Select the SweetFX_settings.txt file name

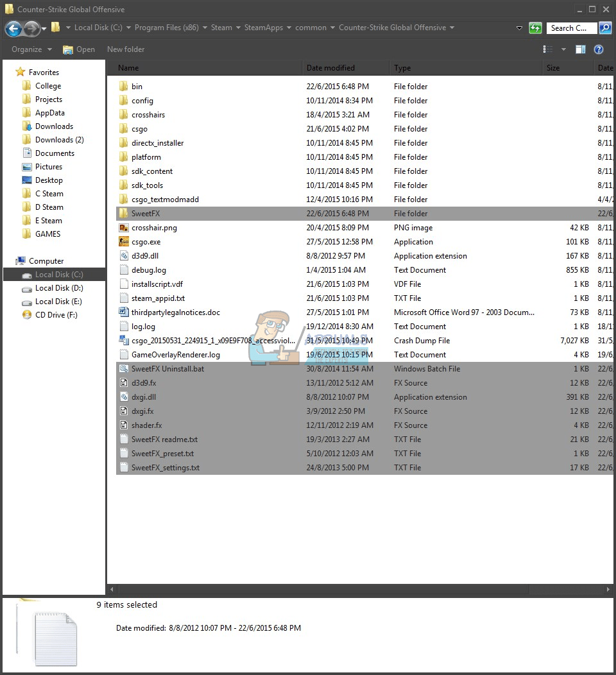(x=166, y=468)
